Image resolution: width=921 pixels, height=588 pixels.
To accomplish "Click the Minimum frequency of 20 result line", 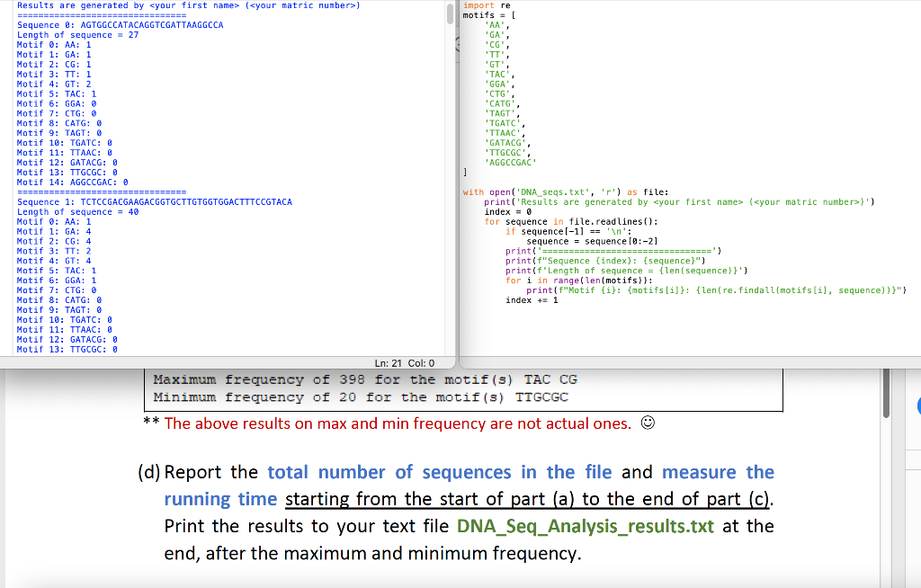I will pyautogui.click(x=360, y=396).
